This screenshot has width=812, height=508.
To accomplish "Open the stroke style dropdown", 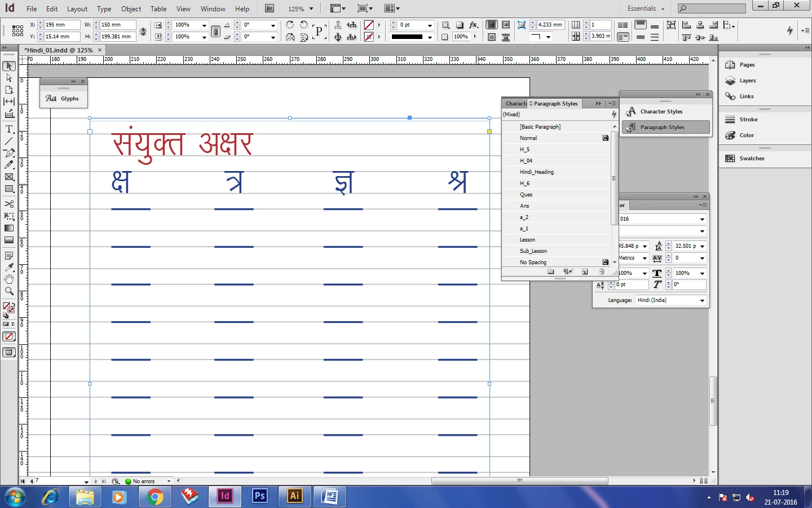I will click(430, 37).
